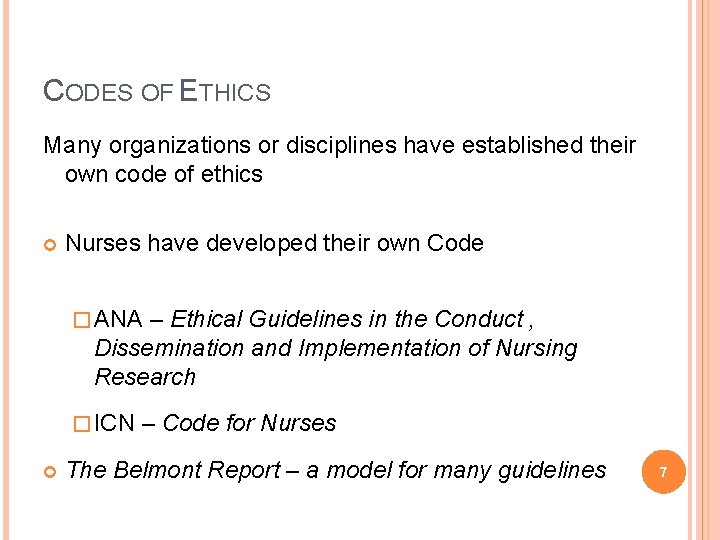
Task: Click the 'Dissemination and Implementation' line
Action: tap(277, 348)
